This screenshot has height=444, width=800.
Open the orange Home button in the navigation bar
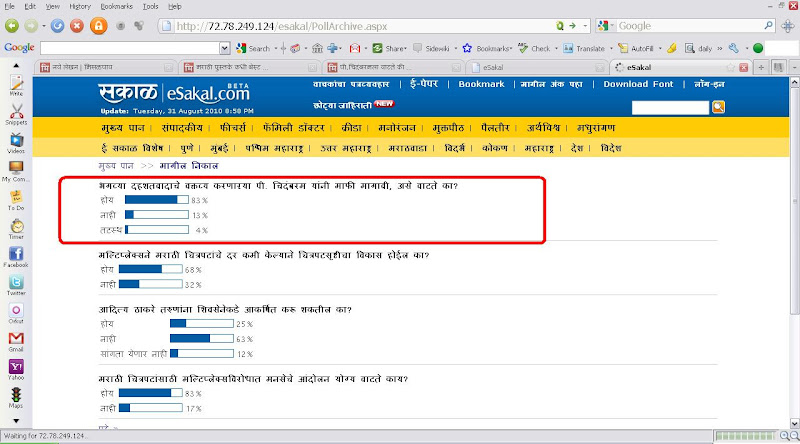point(98,26)
